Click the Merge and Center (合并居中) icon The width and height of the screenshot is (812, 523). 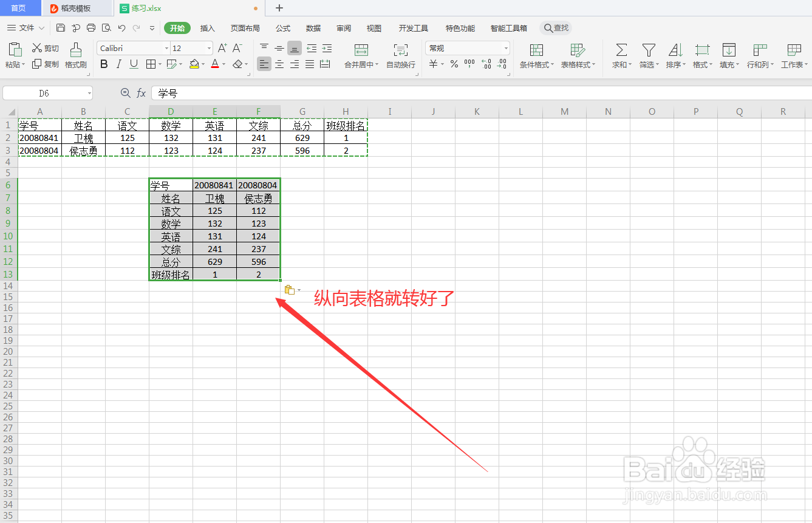tap(361, 50)
